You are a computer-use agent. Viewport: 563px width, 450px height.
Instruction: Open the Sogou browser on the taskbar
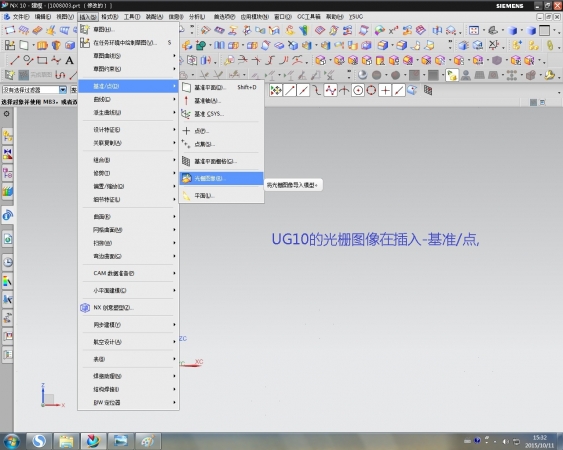click(x=39, y=441)
